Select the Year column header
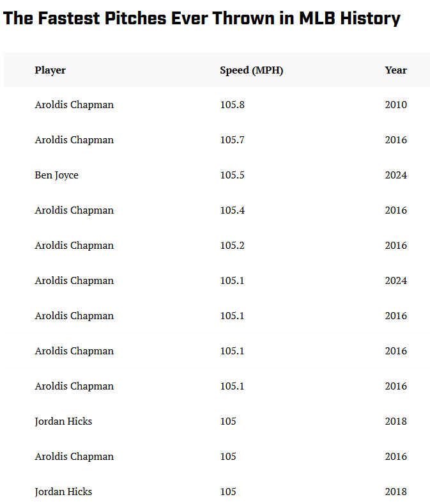Image resolution: width=430 pixels, height=504 pixels. coord(395,70)
